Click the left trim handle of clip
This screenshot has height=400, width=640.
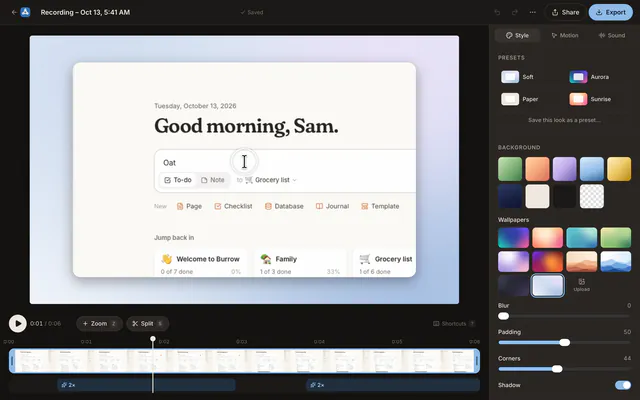click(x=12, y=361)
